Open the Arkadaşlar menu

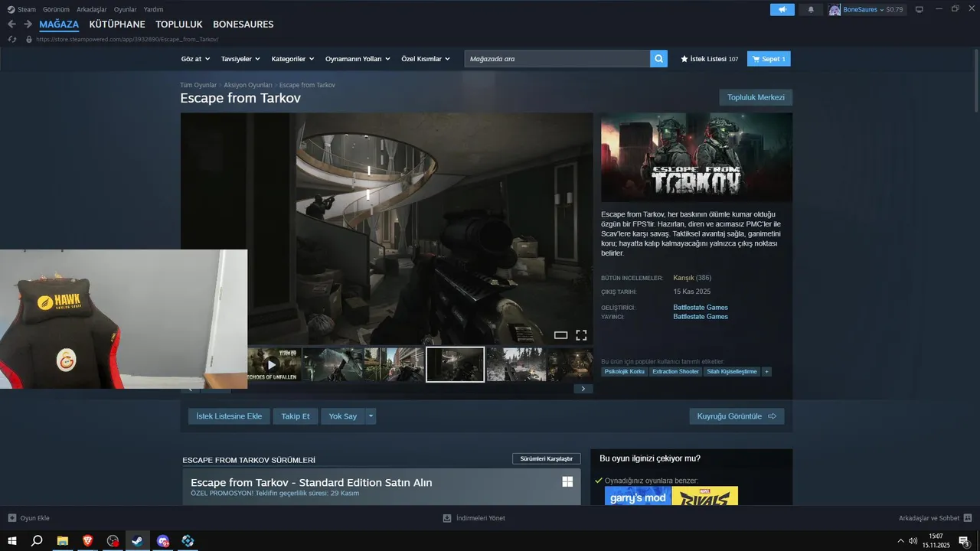point(92,9)
